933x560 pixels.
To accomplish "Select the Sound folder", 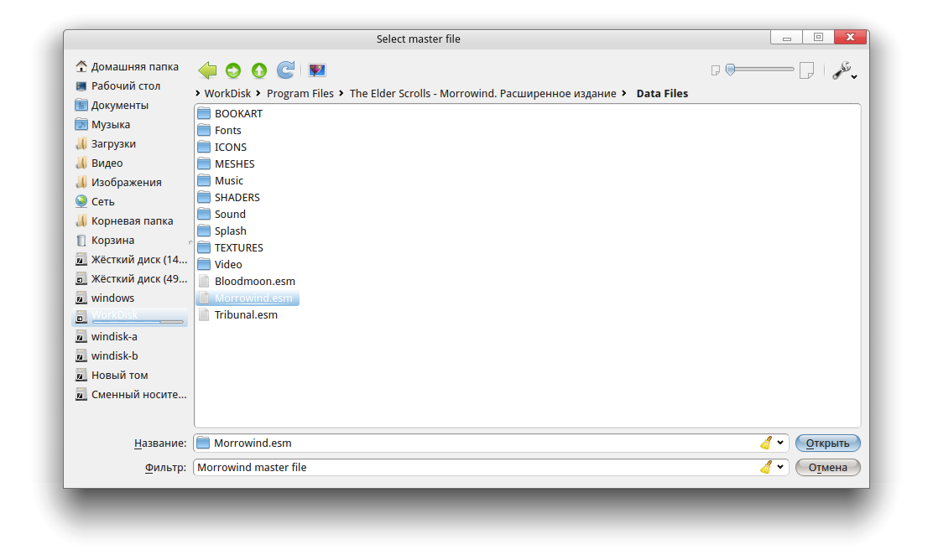I will click(222, 214).
